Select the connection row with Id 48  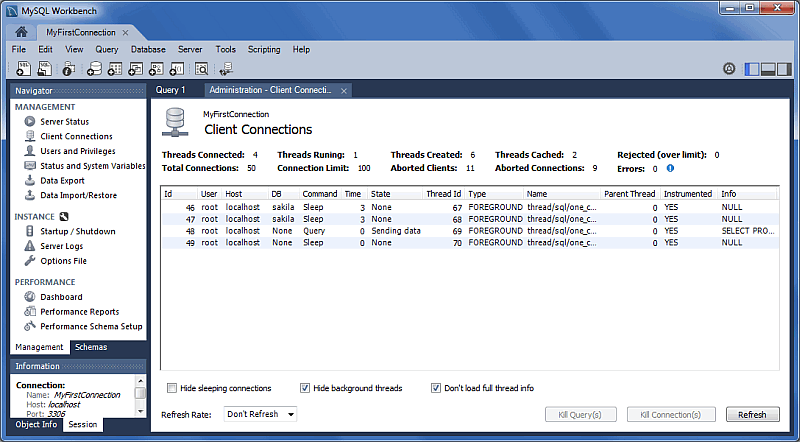400,230
